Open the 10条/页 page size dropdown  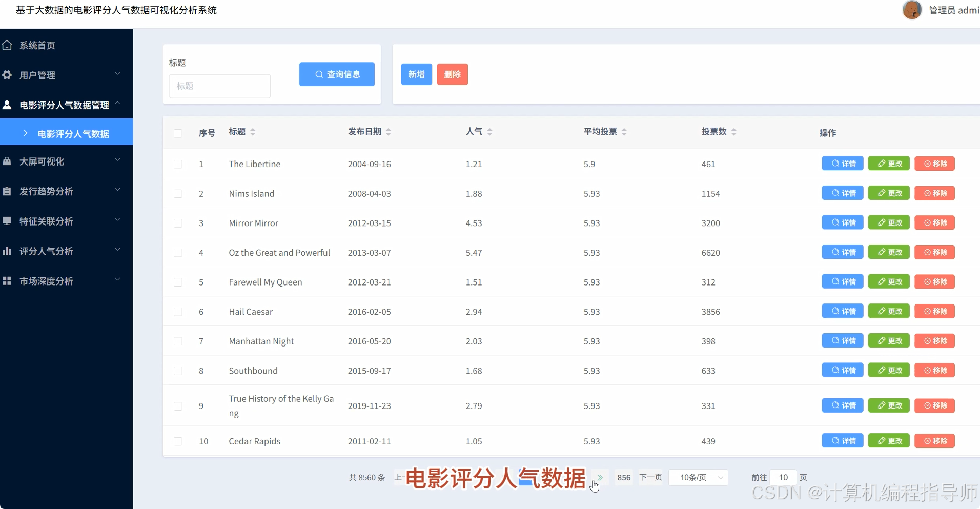coord(698,477)
